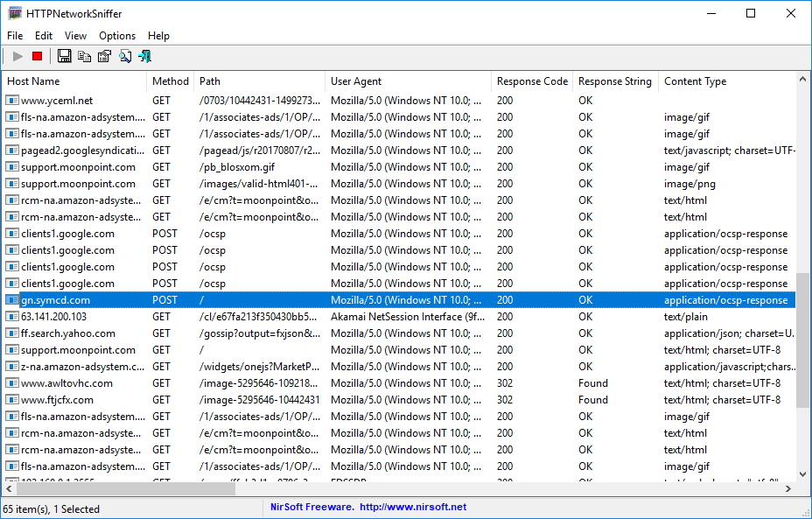The image size is (812, 519).
Task: Click the vertical scrollbar thumb
Action: click(x=802, y=340)
